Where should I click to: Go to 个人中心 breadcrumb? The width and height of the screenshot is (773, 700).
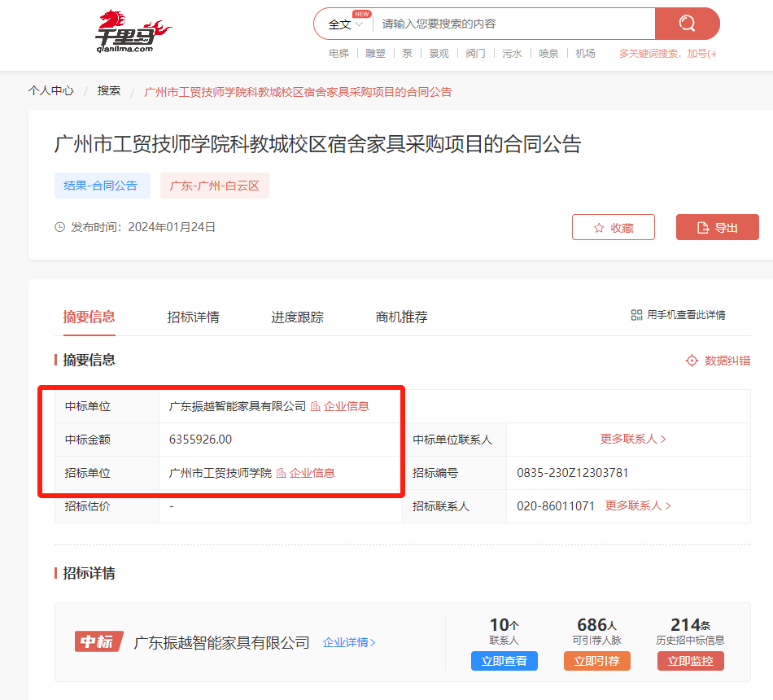point(51,91)
